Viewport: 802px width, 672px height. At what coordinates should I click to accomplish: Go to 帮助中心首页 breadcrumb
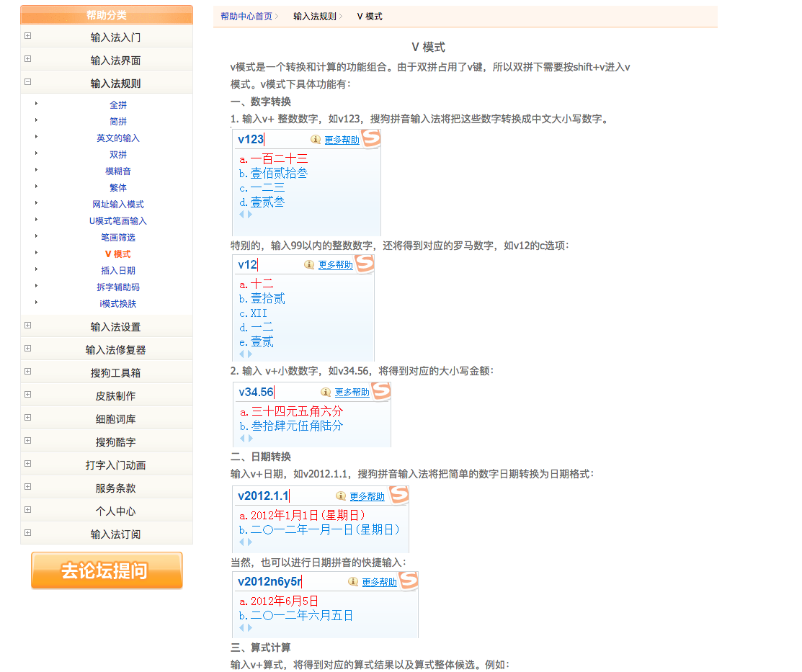(x=246, y=17)
